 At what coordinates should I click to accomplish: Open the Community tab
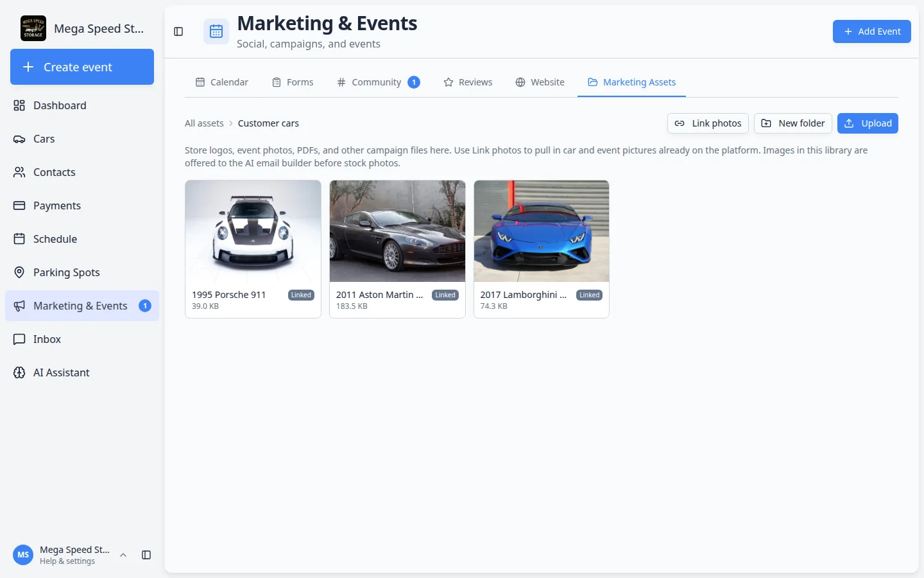(x=378, y=82)
